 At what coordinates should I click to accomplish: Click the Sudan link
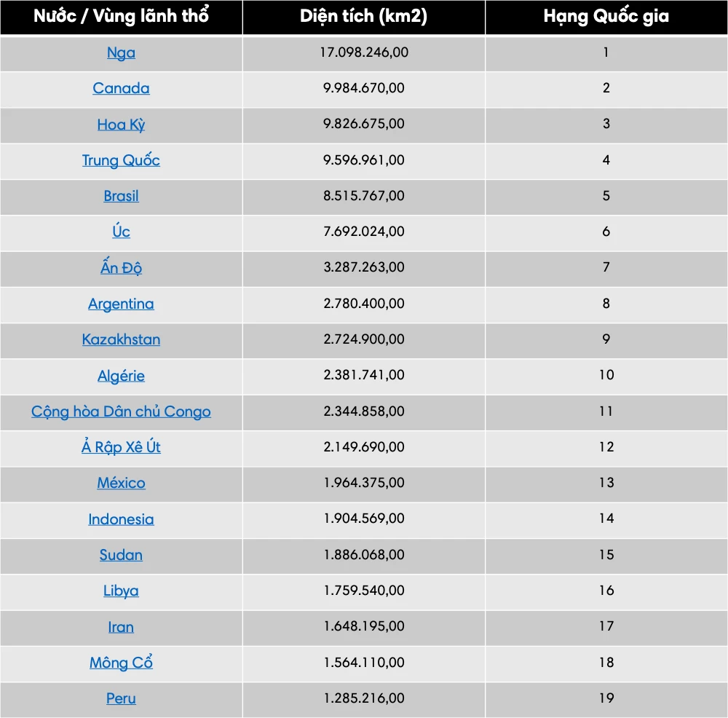121,555
